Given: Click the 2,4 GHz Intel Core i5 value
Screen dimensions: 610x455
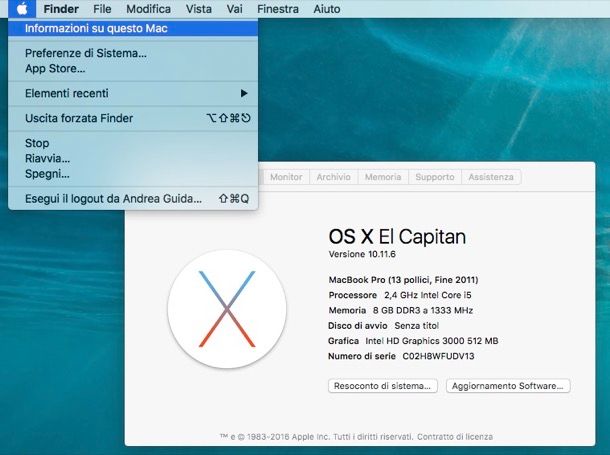Looking at the screenshot, I should click(x=428, y=295).
